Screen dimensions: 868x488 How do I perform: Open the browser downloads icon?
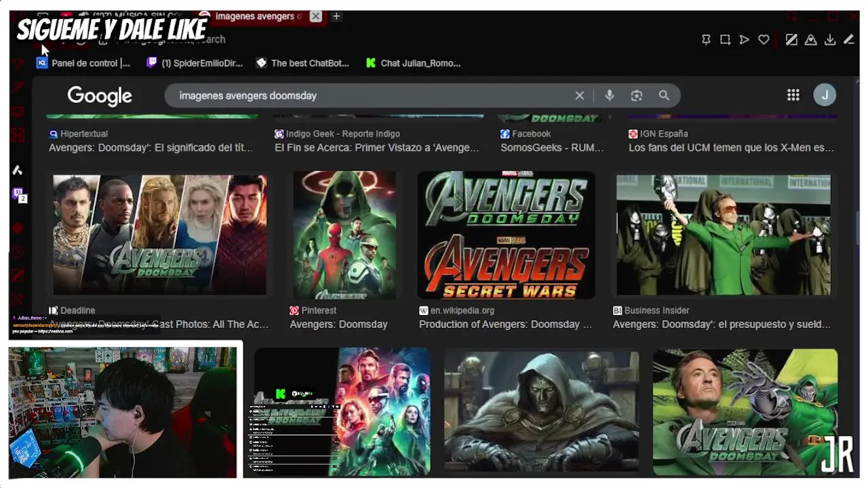pyautogui.click(x=830, y=40)
